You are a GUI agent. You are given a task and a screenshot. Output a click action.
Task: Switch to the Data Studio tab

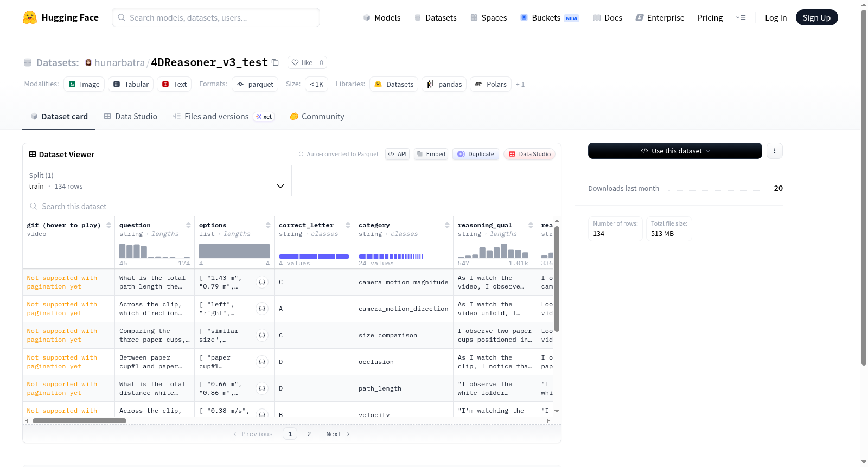131,116
